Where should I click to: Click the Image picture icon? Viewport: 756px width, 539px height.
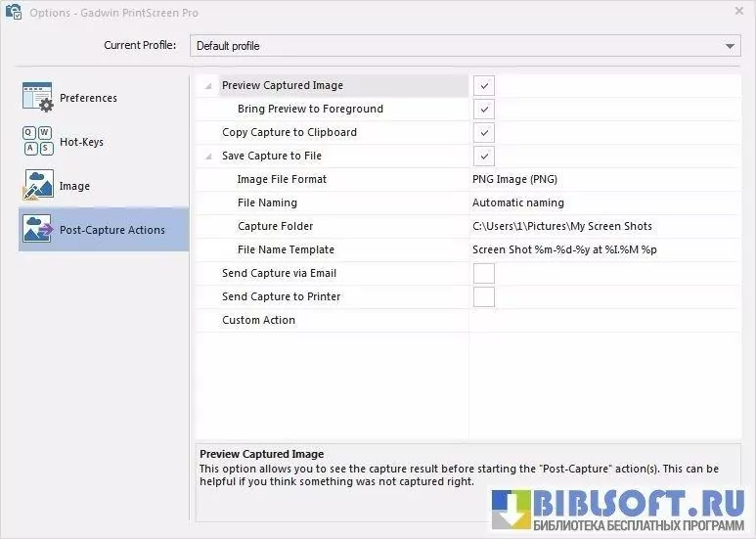(x=37, y=185)
